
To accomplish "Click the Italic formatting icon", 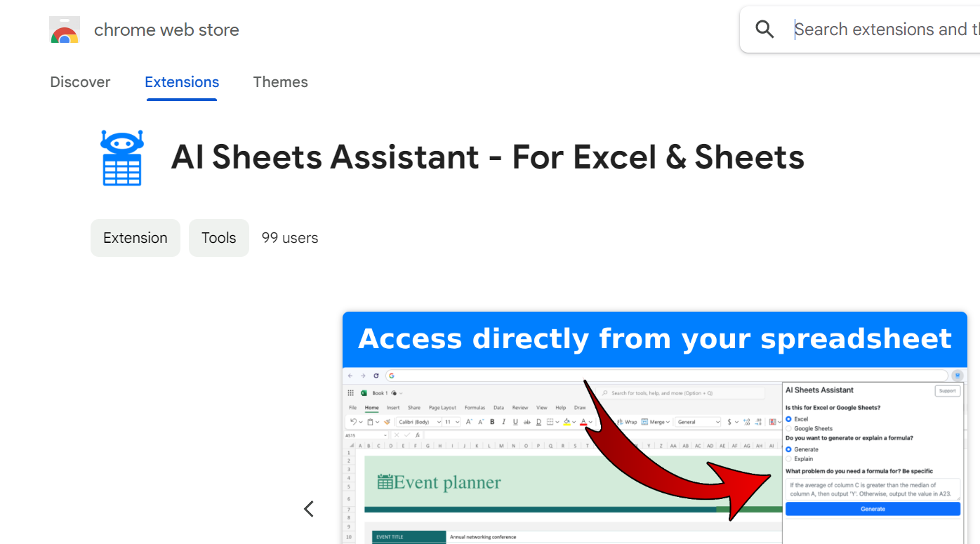I will click(x=504, y=422).
